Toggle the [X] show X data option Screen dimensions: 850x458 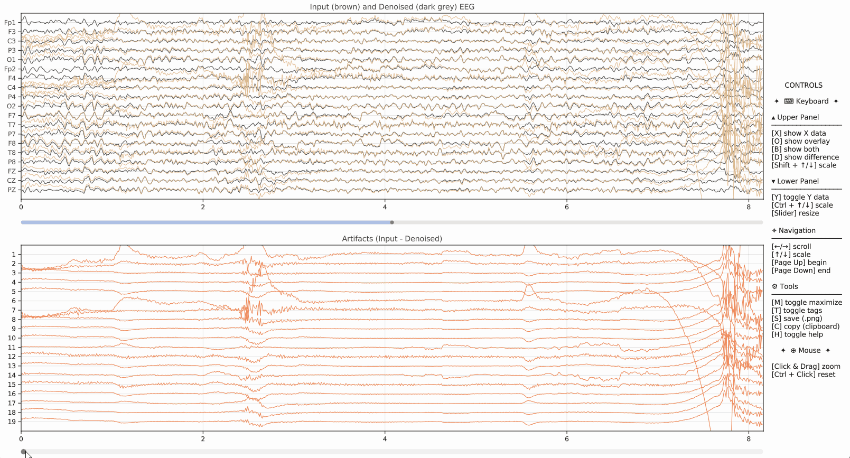[x=799, y=133]
